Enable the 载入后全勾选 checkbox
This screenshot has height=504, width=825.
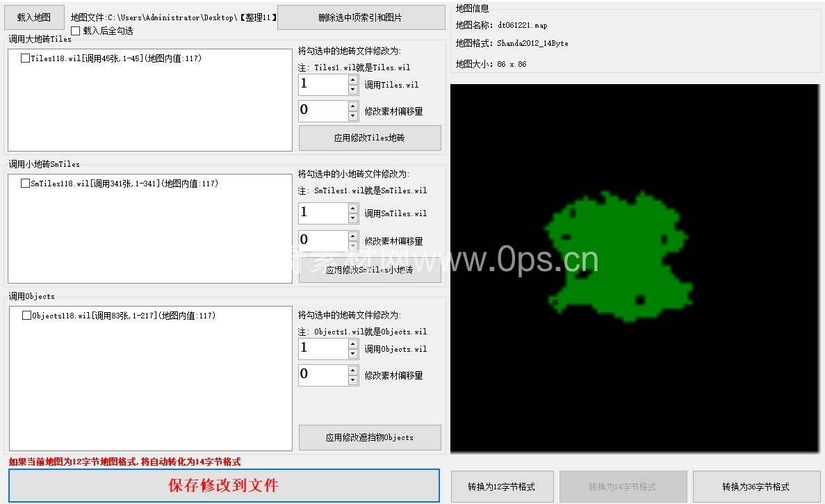[76, 31]
